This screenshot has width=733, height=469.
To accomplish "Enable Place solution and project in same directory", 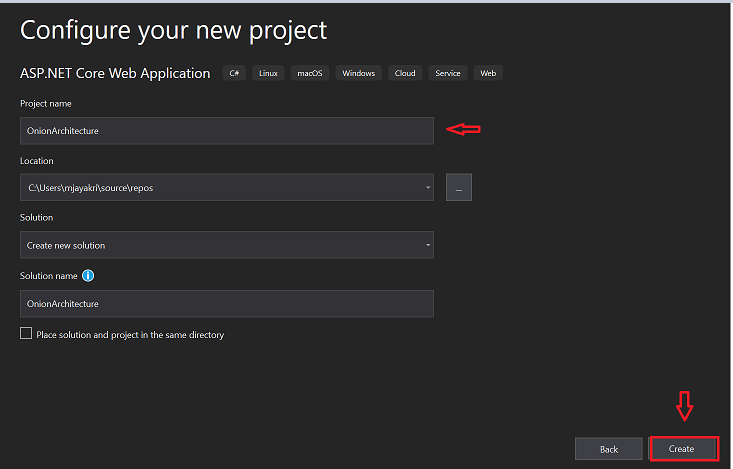I will pos(26,335).
